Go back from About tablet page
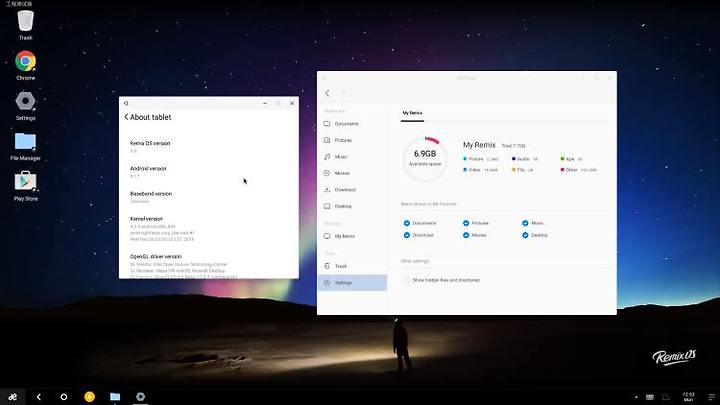The width and height of the screenshot is (720, 405). (x=126, y=117)
